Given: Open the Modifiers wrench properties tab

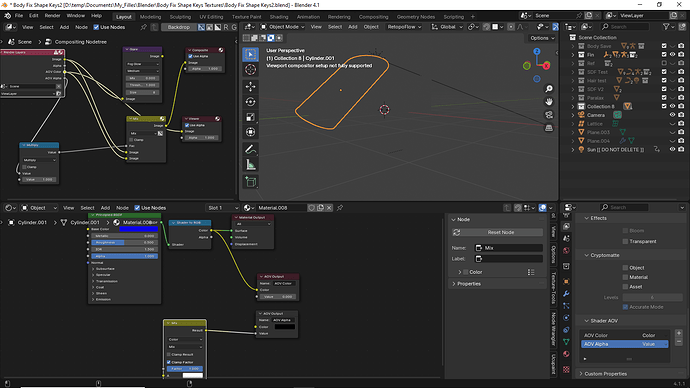Looking at the screenshot, I should pyautogui.click(x=566, y=293).
